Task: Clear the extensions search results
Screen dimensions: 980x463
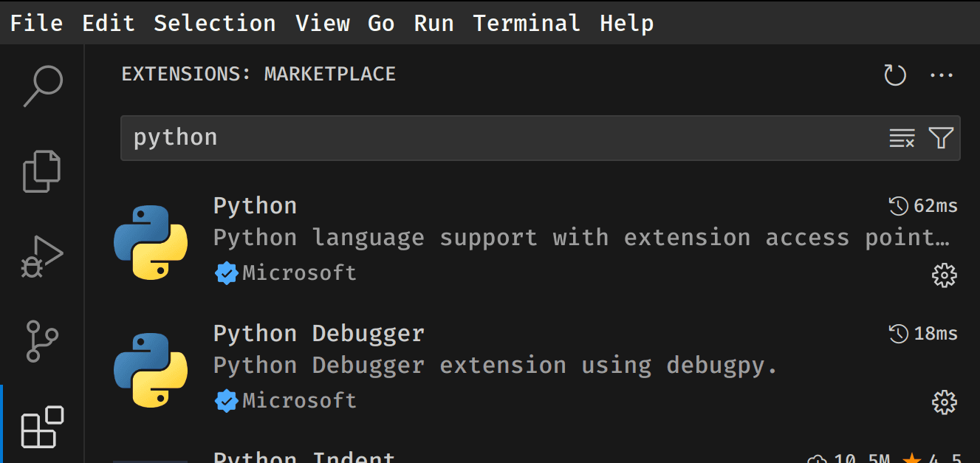Action: point(902,138)
